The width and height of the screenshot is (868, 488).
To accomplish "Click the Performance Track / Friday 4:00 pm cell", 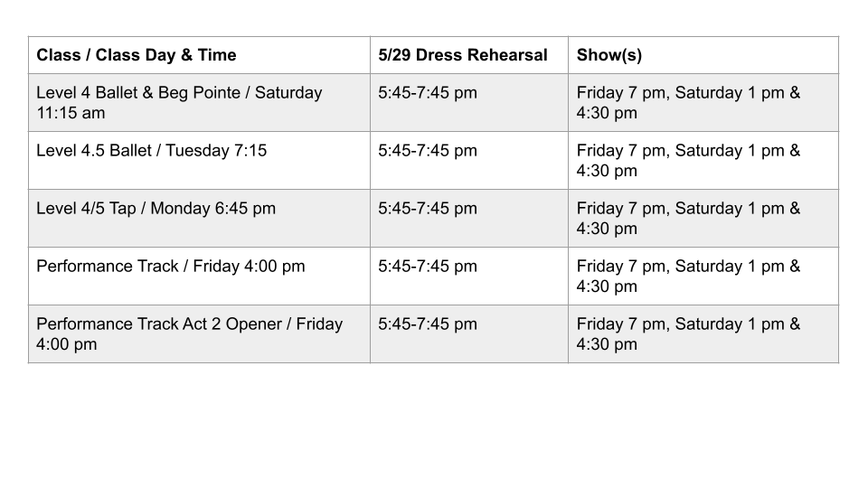I will click(x=199, y=277).
